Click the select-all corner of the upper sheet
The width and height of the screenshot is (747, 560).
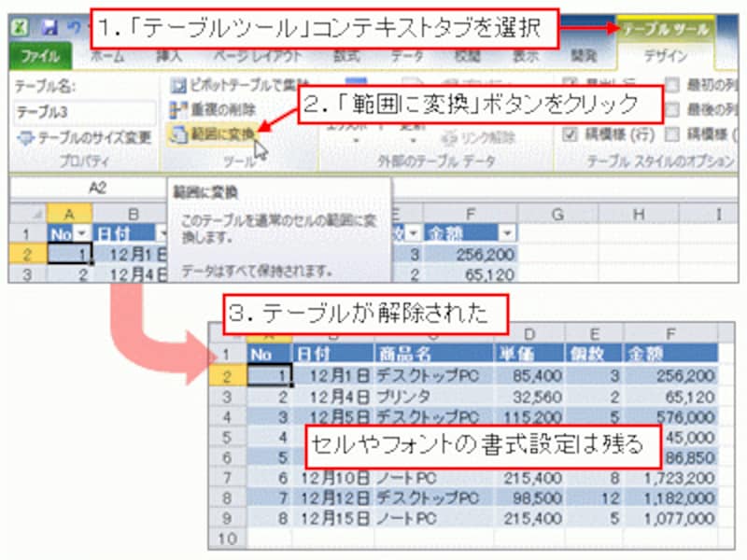coord(28,214)
